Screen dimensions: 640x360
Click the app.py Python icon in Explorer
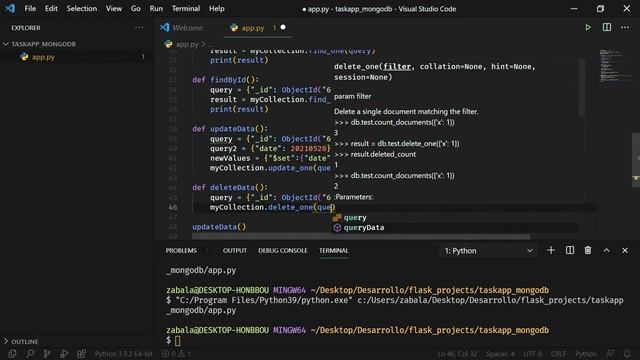tap(24, 57)
